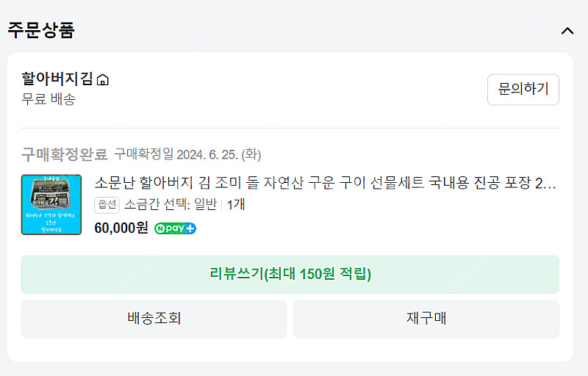This screenshot has width=588, height=376.
Task: Select the 구매확정완료 status label
Action: [65, 154]
